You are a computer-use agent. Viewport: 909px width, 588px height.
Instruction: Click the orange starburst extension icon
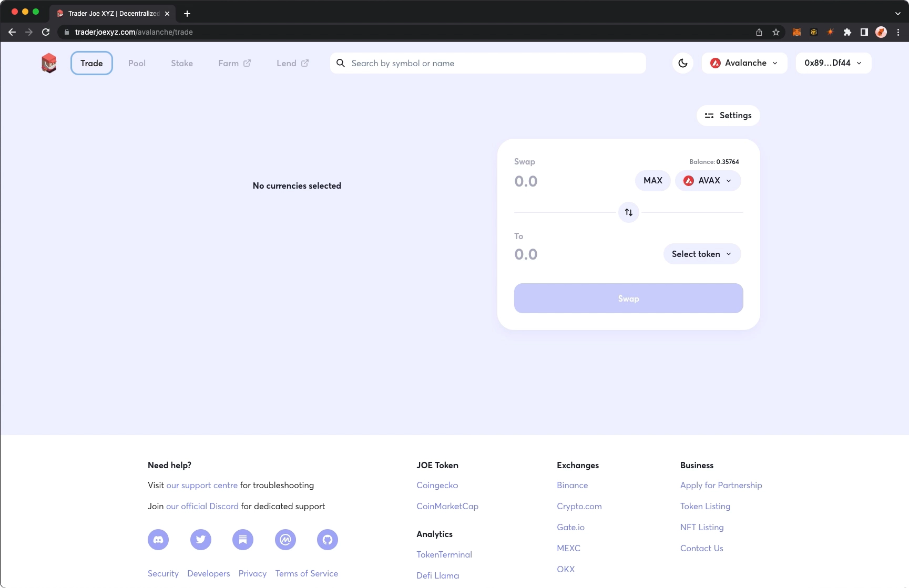[x=831, y=32]
